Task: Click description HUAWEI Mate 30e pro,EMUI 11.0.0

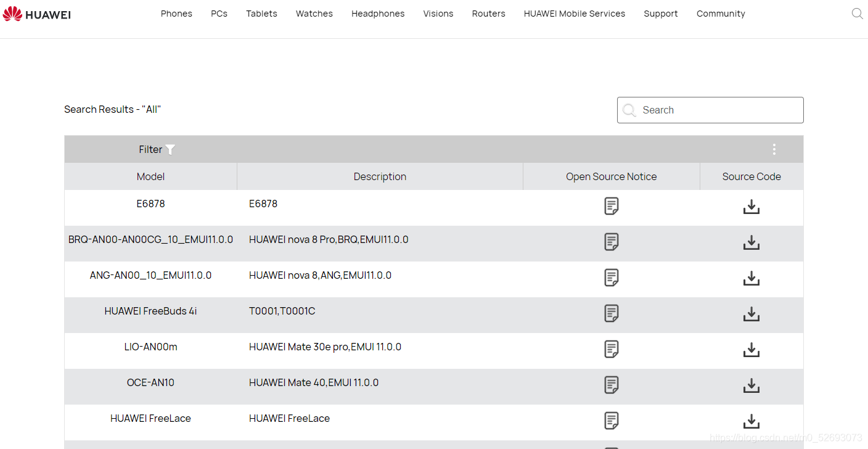Action: pos(325,347)
